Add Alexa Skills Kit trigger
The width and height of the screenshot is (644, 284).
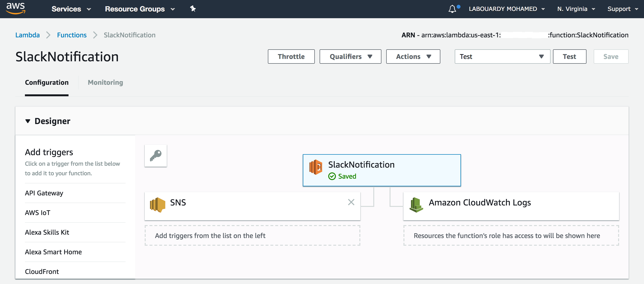[x=75, y=232]
